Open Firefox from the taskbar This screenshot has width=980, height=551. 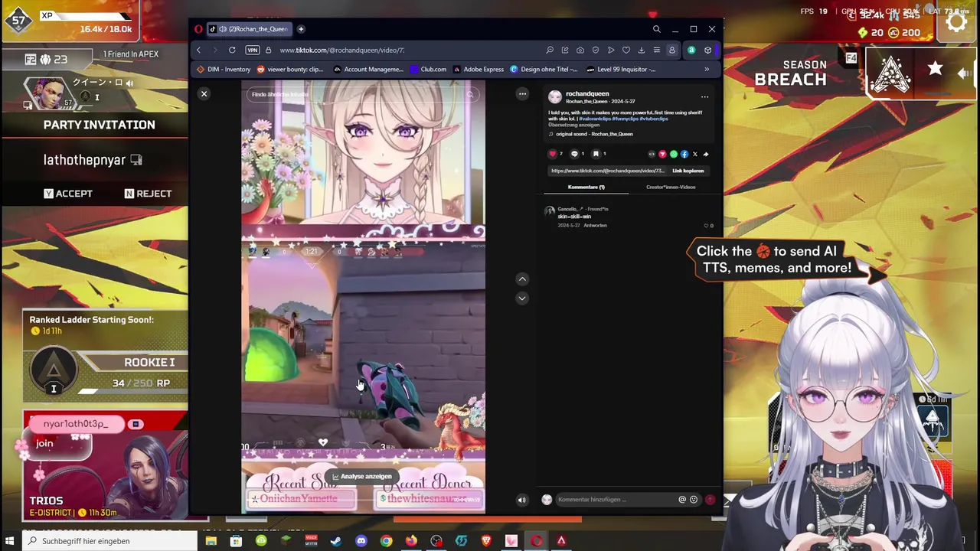click(411, 541)
